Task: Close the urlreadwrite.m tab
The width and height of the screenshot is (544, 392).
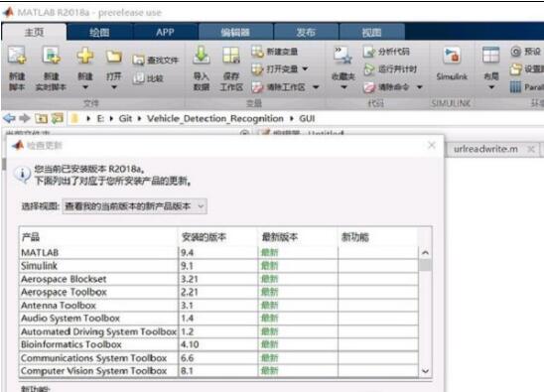Action: pyautogui.click(x=531, y=149)
